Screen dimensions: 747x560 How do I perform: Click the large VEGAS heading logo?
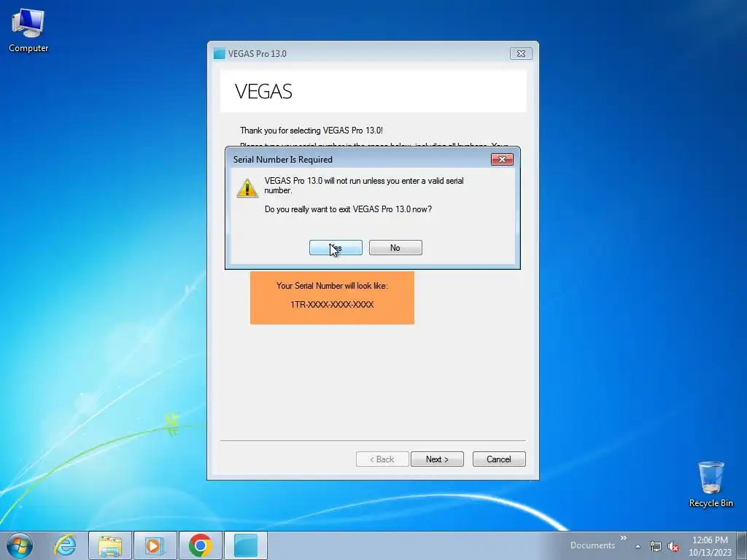(263, 91)
